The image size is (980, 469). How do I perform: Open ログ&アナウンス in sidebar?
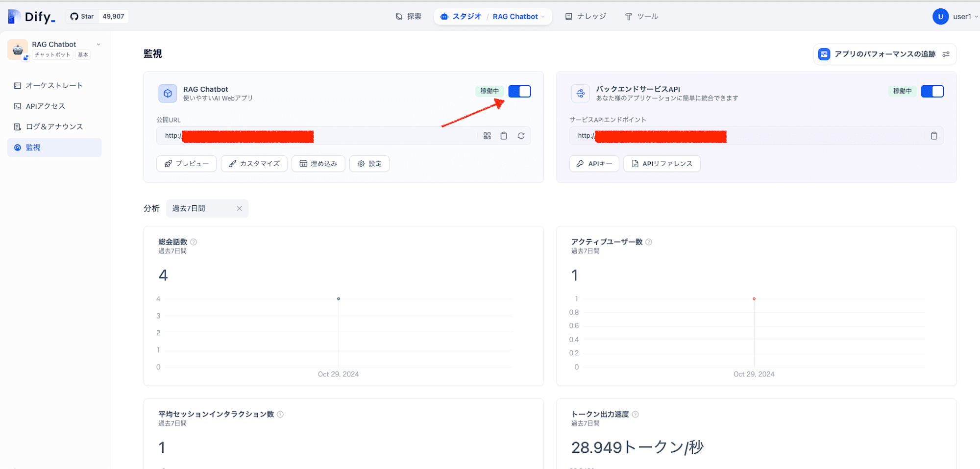coord(54,127)
